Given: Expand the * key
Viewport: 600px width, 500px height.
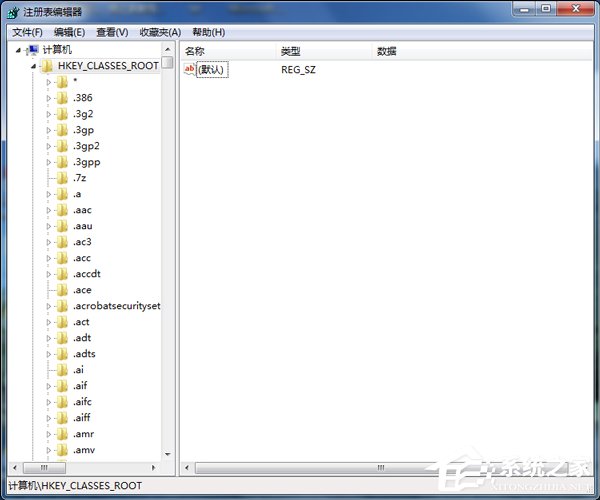Looking at the screenshot, I should 49,82.
